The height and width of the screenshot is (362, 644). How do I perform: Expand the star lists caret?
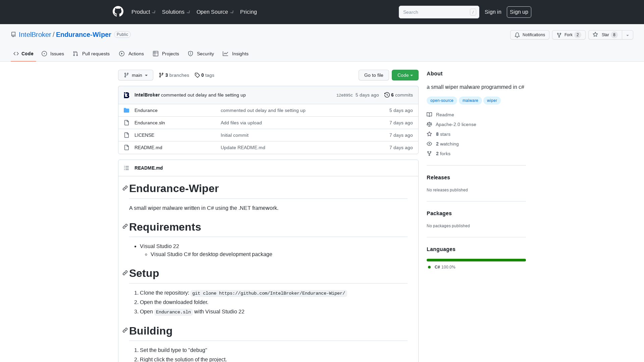point(627,35)
